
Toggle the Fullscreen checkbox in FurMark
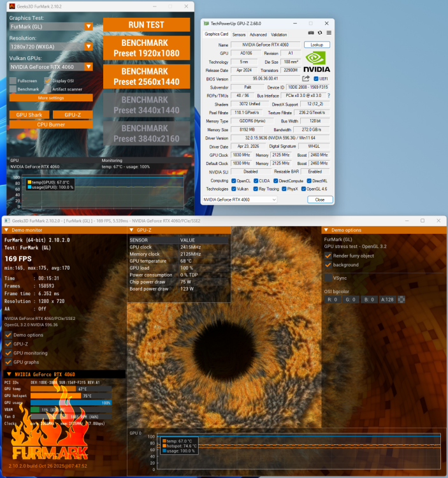[x=13, y=81]
